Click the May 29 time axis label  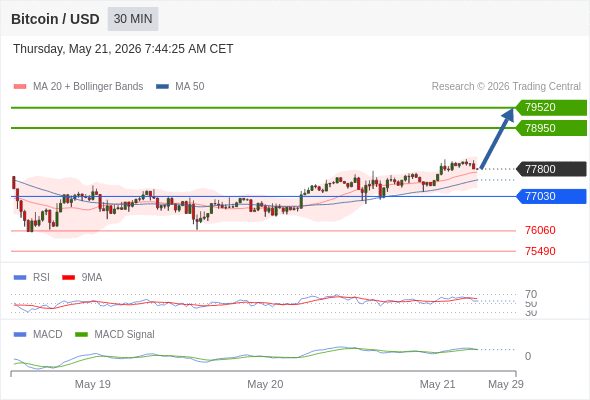coord(506,384)
